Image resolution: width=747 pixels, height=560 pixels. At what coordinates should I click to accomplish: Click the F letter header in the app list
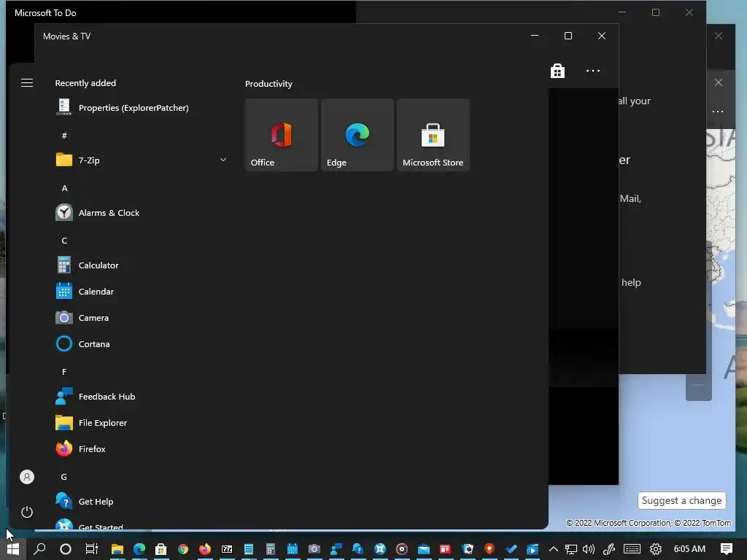(x=64, y=371)
